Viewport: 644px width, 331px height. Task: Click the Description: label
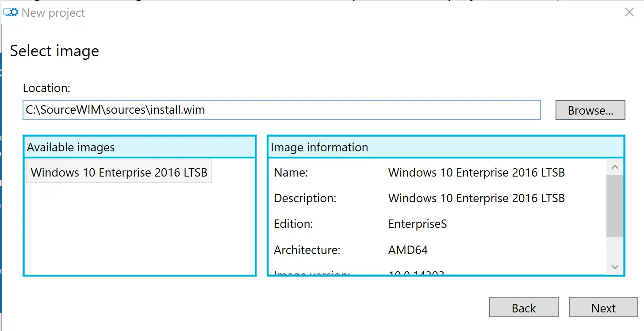(305, 198)
